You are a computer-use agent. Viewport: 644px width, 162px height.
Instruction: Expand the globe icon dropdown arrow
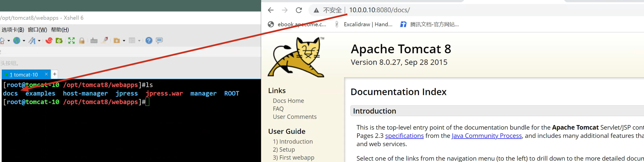tap(24, 40)
